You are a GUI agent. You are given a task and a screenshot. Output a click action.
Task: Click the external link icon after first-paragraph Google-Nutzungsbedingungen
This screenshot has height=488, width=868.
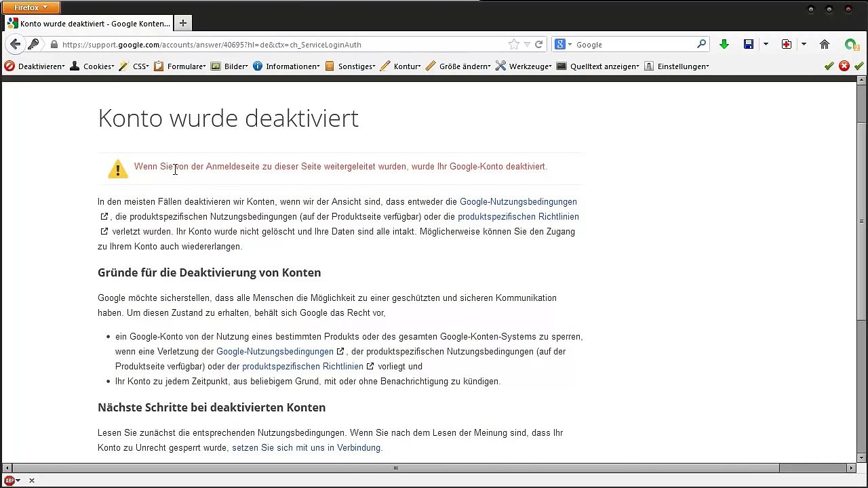click(x=104, y=217)
